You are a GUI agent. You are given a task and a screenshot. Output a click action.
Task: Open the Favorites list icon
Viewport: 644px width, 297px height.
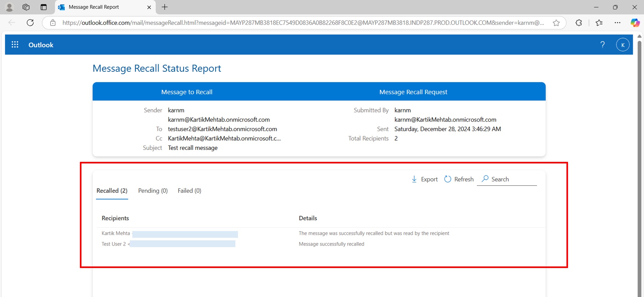tap(599, 23)
